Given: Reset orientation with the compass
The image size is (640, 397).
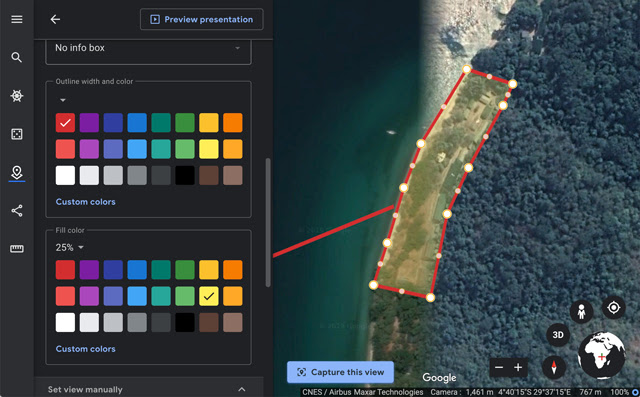Looking at the screenshot, I should pyautogui.click(x=554, y=367).
